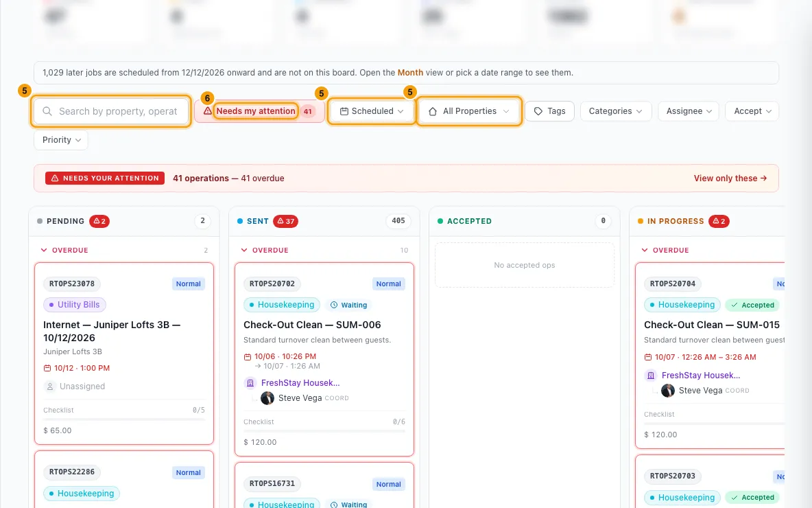The image size is (812, 508).
Task: Click the Utility Bills category tag
Action: 75,305
